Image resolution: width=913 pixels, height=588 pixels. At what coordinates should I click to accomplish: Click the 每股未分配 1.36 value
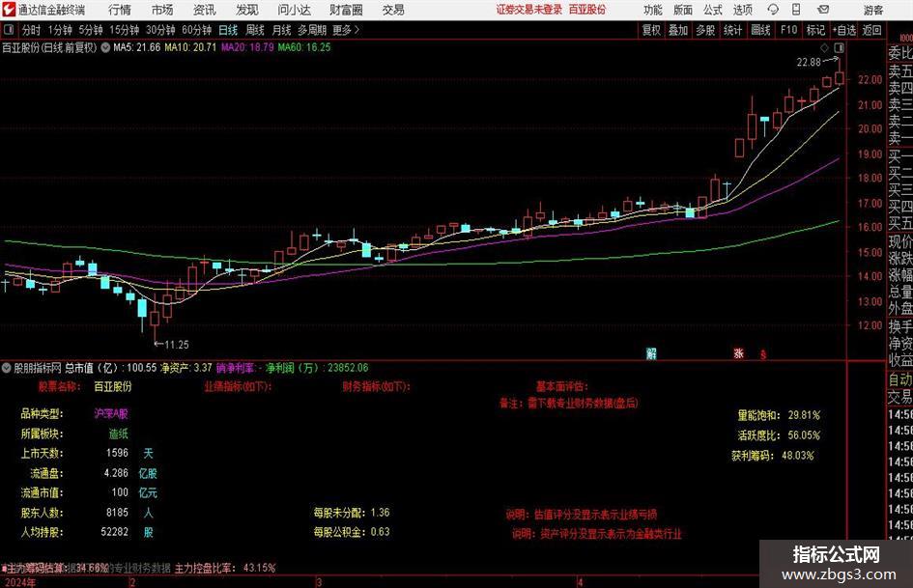point(381,513)
